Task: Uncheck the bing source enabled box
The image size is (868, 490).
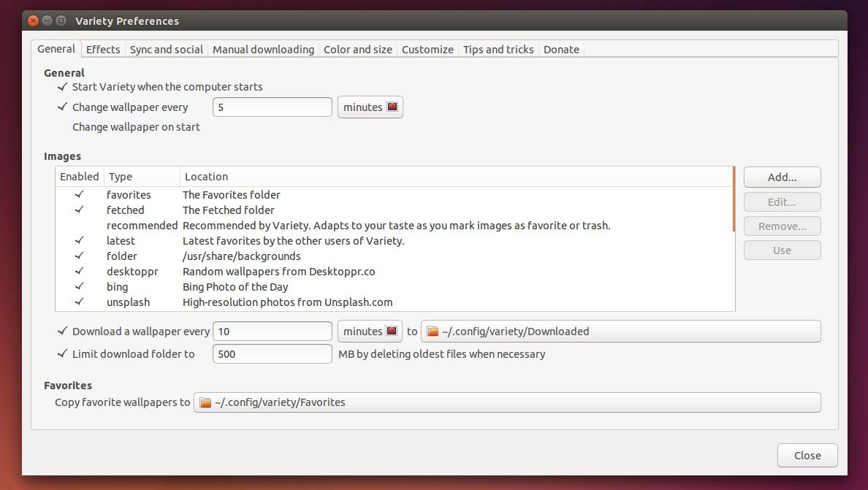Action: point(79,287)
